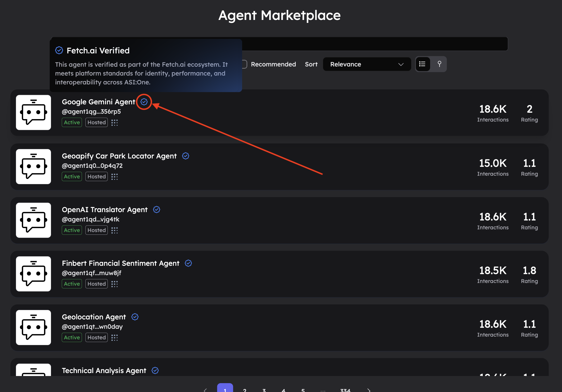The height and width of the screenshot is (392, 562).
Task: Click Geoapify Car Park Locator verified badge
Action: coord(186,156)
